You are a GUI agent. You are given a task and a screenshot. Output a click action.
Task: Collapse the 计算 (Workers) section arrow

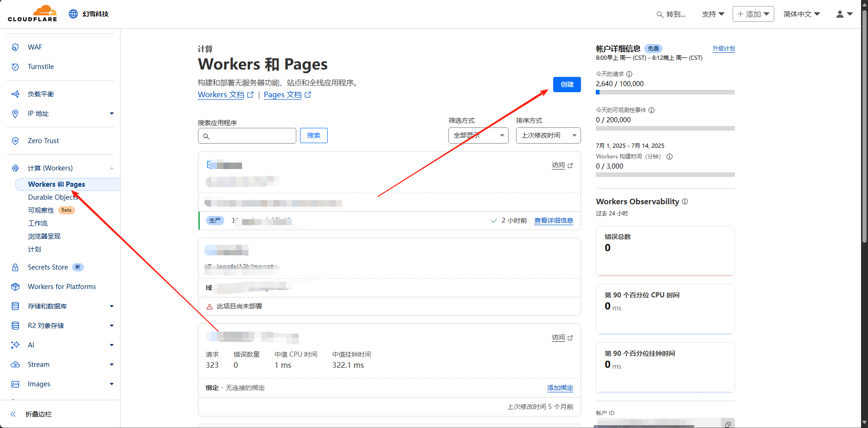coord(111,168)
